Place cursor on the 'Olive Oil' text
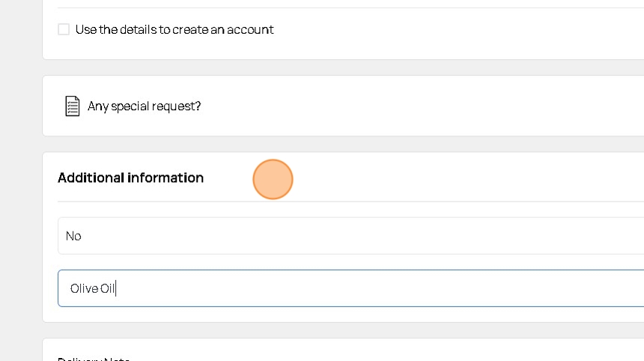644x361 pixels. click(93, 288)
